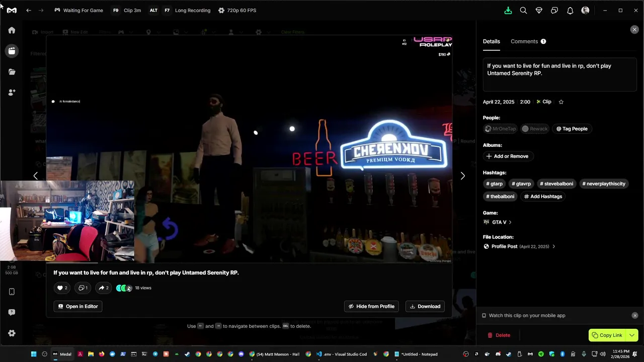
Task: Click the F9 Clip 3m hotkey
Action: pyautogui.click(x=127, y=10)
